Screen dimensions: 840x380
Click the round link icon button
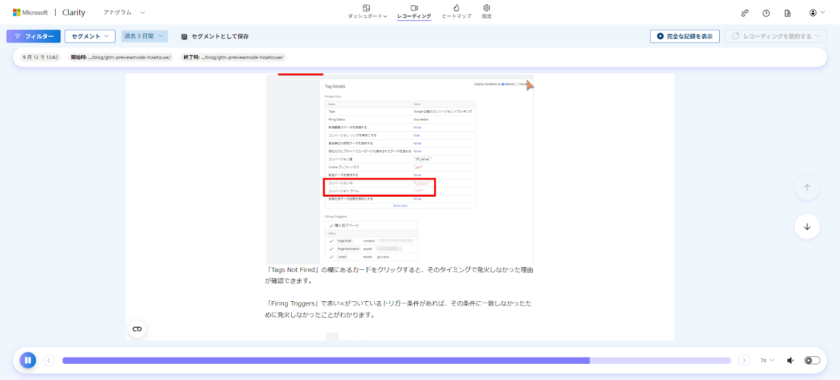point(137,329)
